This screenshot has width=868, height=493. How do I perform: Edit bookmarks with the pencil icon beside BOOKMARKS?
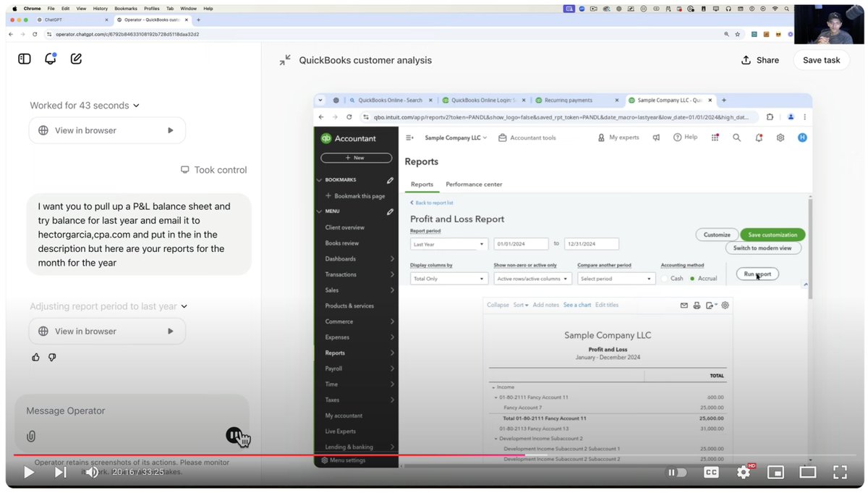[391, 180]
